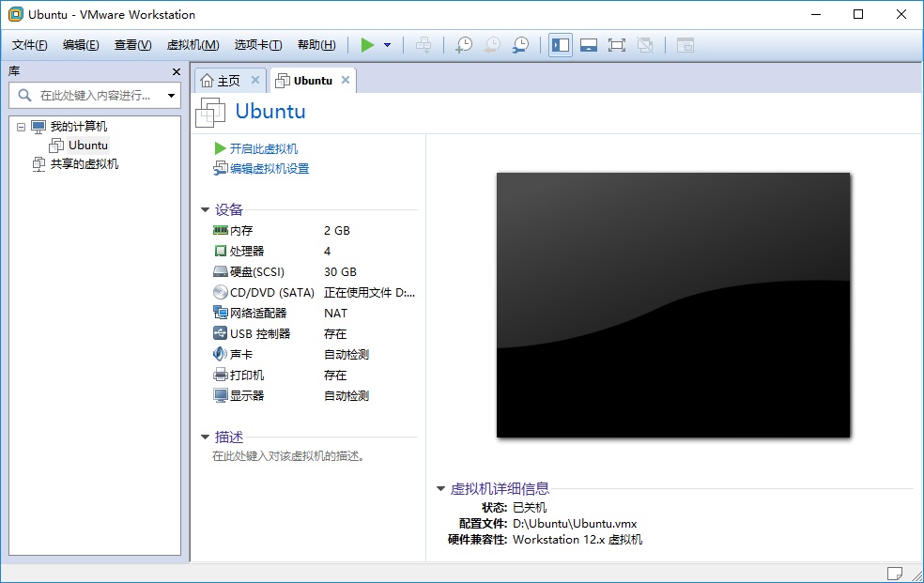The image size is (924, 583).
Task: Open the 选项卡(T) menu
Action: (x=258, y=45)
